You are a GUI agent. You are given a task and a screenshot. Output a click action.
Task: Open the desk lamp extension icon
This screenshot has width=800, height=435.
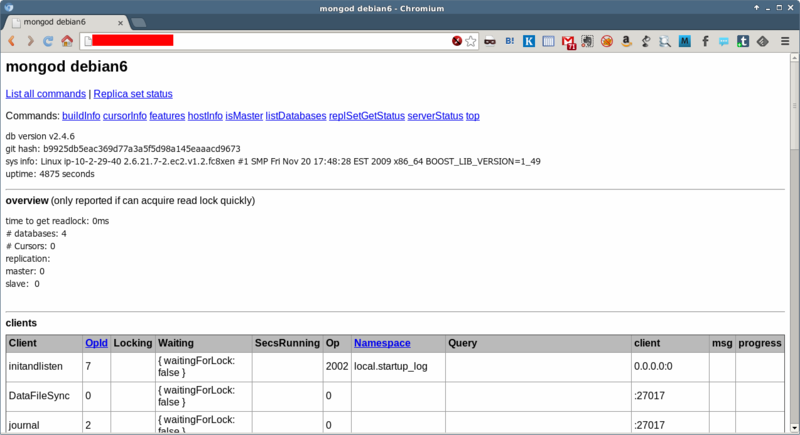645,41
